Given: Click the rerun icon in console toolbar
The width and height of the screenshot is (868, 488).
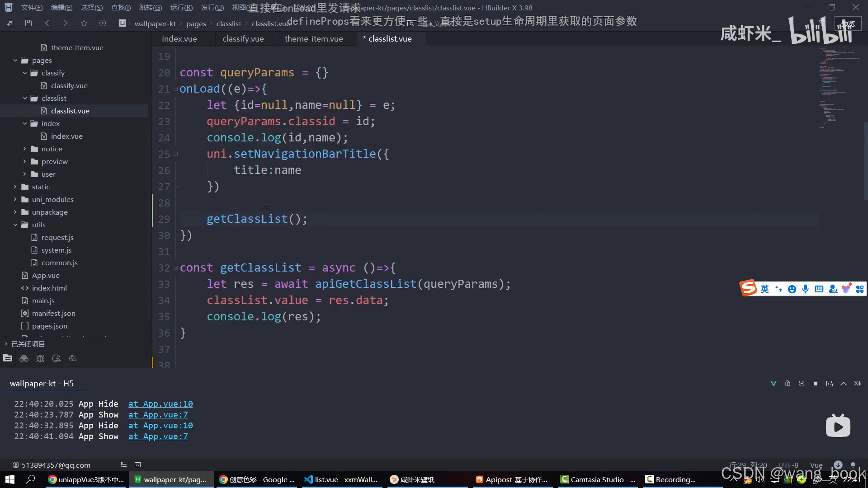Looking at the screenshot, I should 802,384.
